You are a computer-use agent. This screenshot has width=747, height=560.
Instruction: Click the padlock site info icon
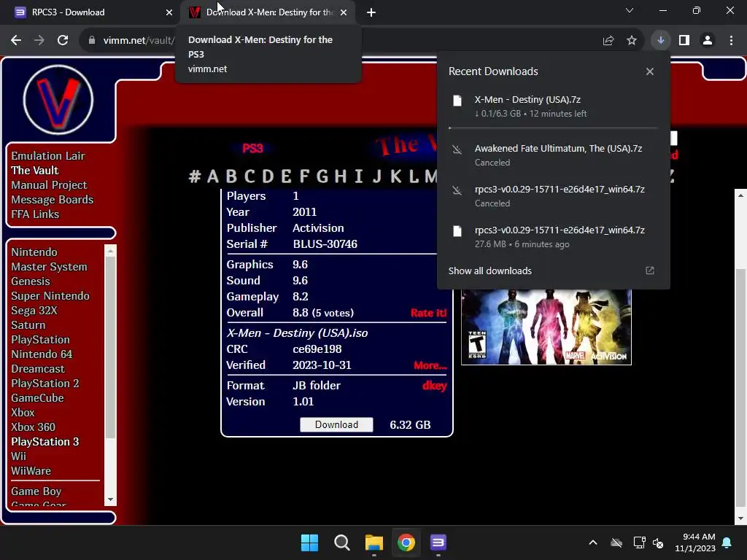92,41
